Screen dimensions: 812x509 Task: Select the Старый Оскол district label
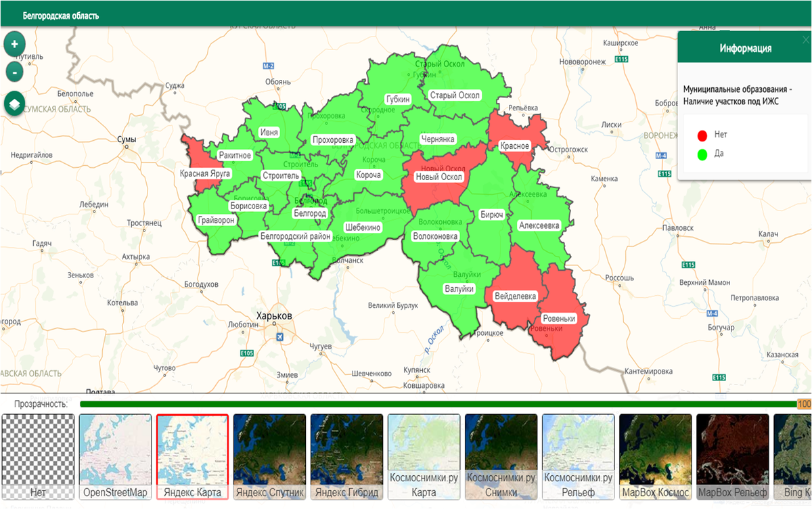455,95
